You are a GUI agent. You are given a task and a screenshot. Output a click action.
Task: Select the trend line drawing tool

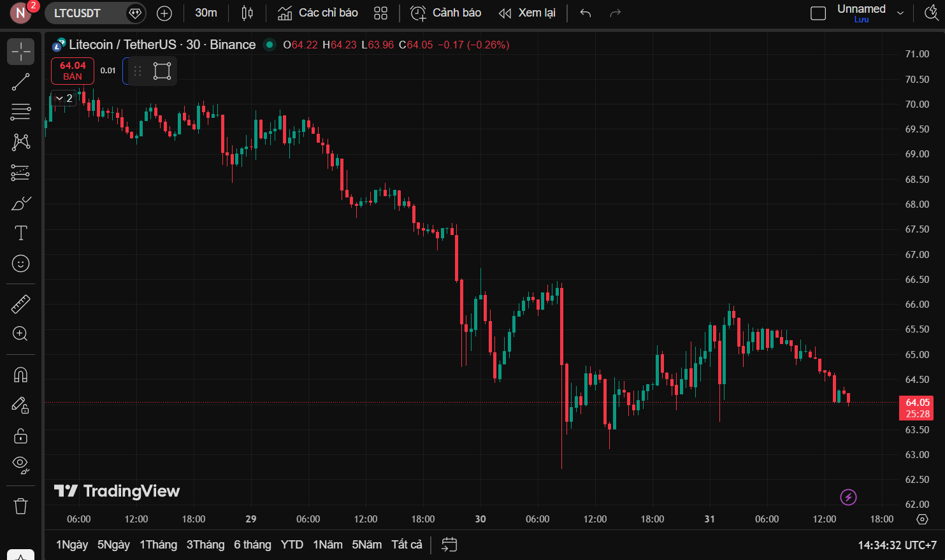coord(20,82)
